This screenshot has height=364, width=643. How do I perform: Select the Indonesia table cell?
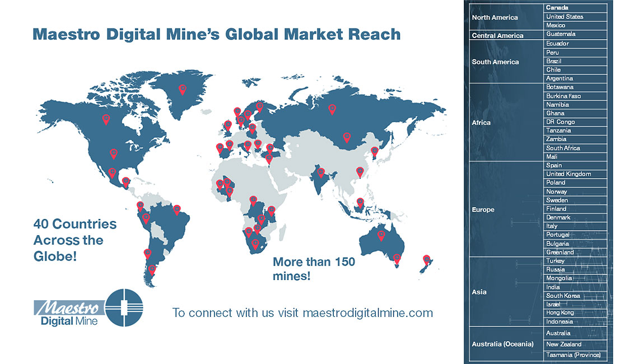(x=575, y=322)
